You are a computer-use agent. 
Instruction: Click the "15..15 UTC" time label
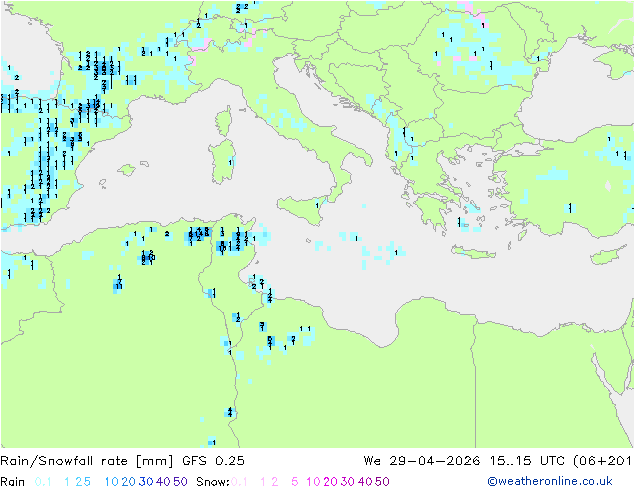[x=528, y=461]
